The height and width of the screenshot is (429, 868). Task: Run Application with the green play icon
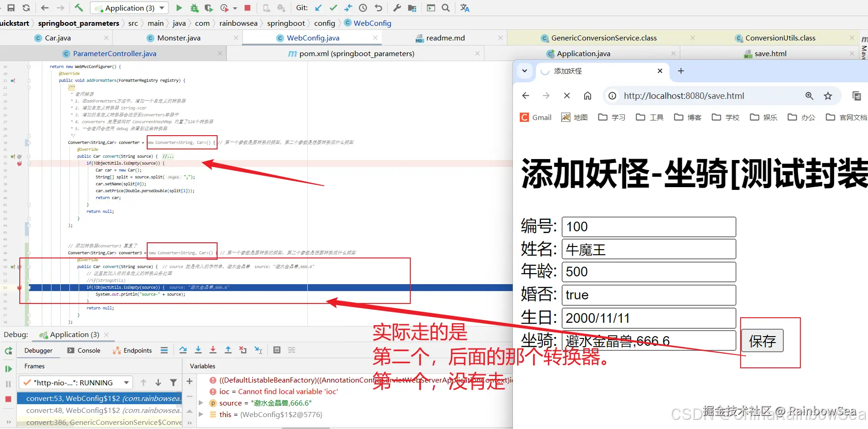click(179, 8)
